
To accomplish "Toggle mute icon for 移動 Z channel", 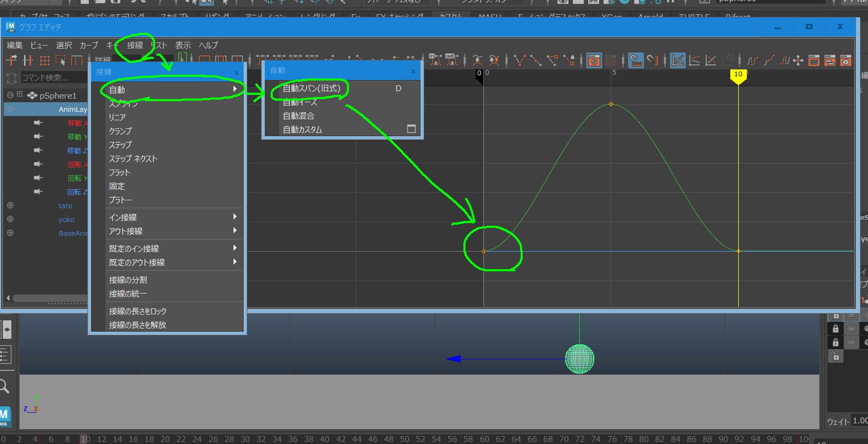I will click(38, 150).
